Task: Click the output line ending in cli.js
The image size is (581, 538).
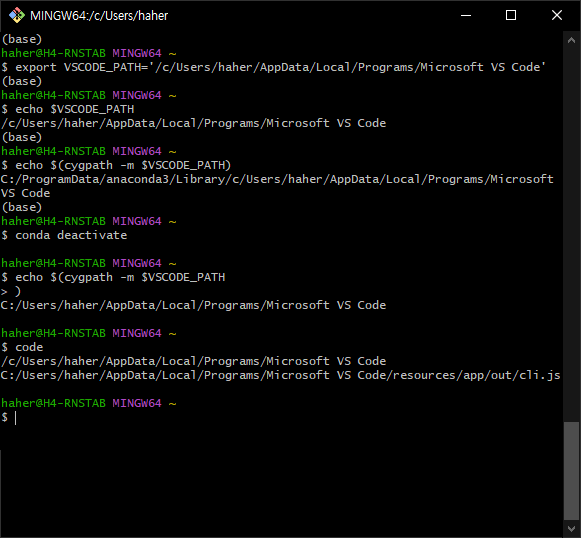Action: [x=280, y=375]
